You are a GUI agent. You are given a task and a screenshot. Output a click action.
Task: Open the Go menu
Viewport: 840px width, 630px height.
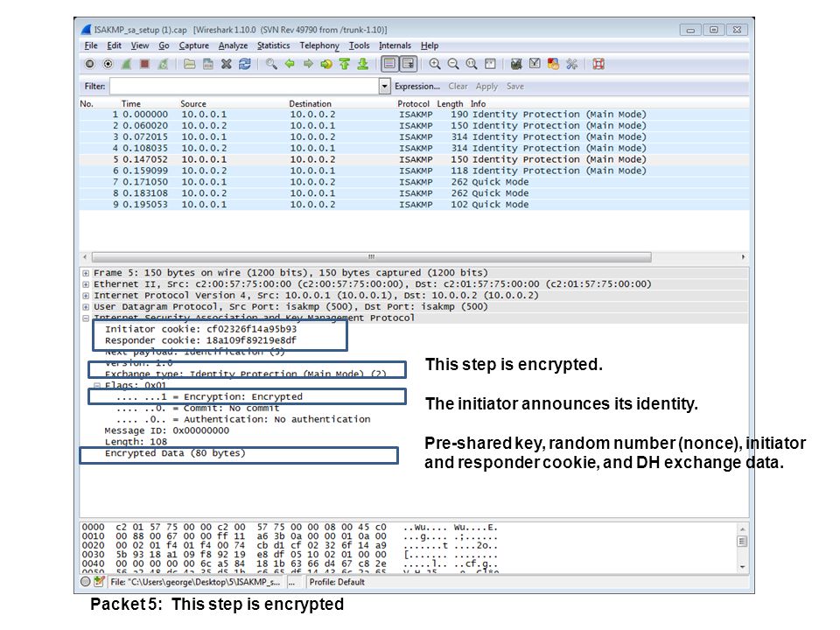point(164,45)
